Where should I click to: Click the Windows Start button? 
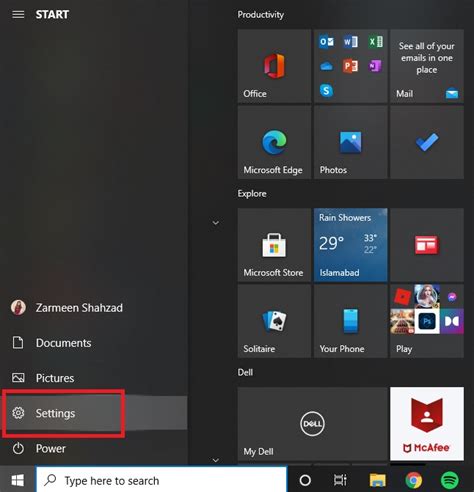17,480
